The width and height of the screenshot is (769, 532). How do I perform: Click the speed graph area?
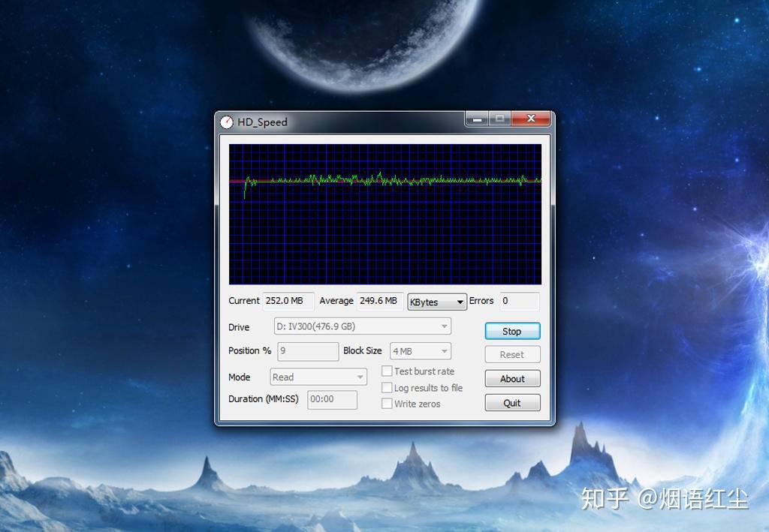(x=385, y=214)
